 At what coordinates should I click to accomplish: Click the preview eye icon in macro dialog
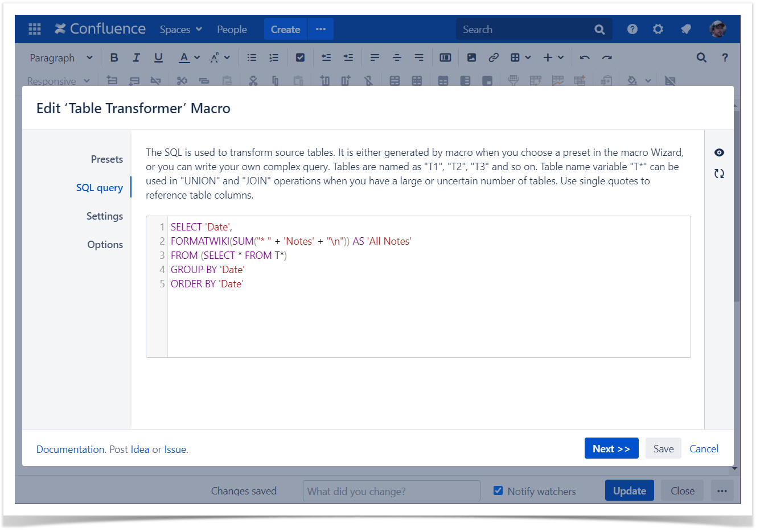719,152
